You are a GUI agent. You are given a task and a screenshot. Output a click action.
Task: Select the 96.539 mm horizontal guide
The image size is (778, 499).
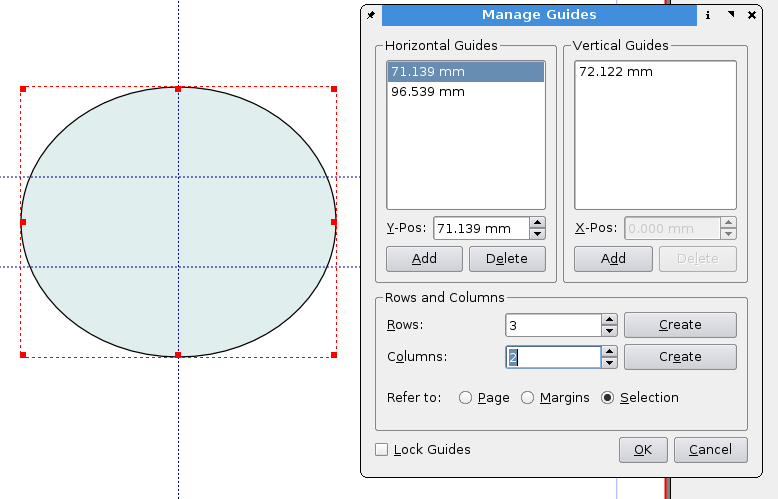pyautogui.click(x=428, y=92)
